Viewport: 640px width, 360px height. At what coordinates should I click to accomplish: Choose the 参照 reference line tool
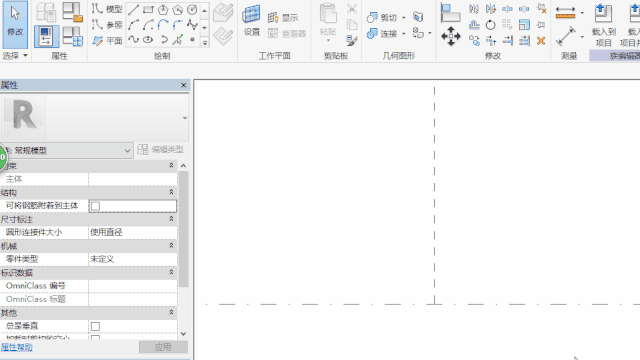point(107,24)
